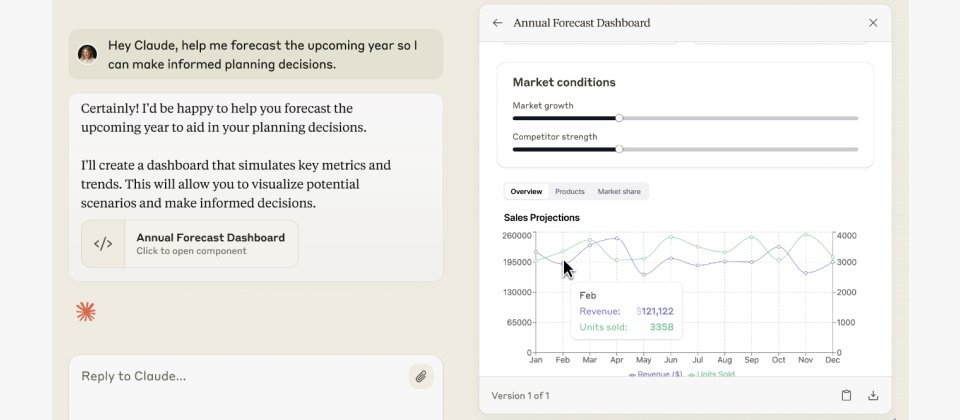Click the back arrow in the dashboard header
This screenshot has width=960, height=420.
497,23
